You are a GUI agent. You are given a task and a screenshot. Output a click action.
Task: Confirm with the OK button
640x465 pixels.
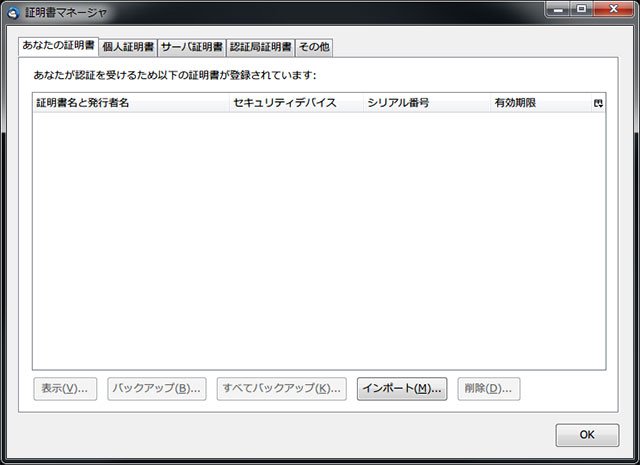(587, 435)
